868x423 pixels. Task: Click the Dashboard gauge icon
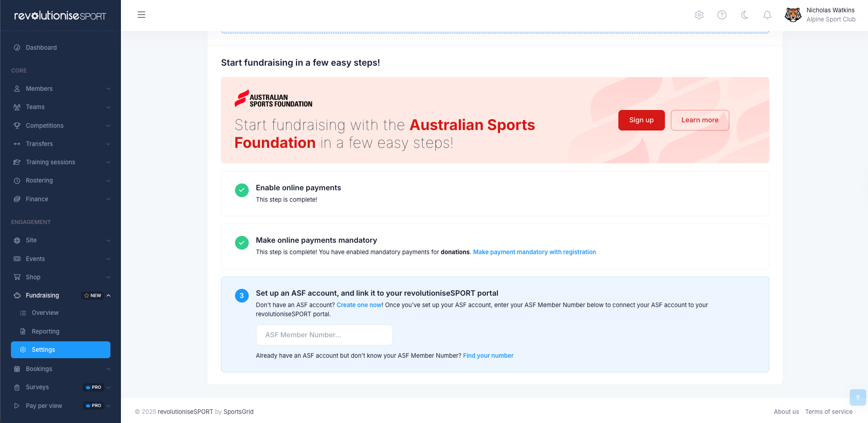click(17, 47)
